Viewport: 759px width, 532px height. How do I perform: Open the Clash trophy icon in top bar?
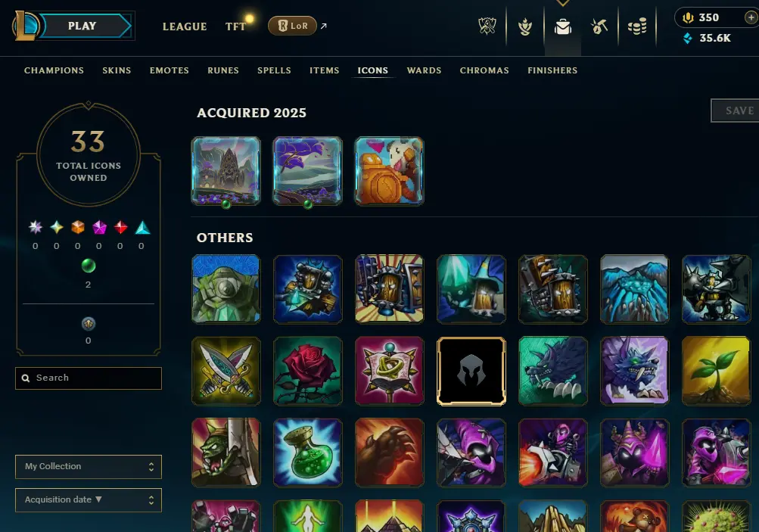pyautogui.click(x=487, y=26)
